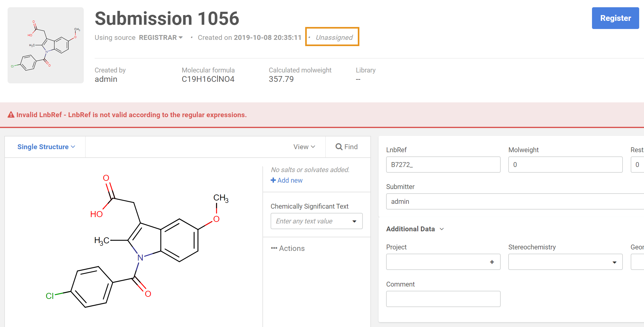Open the Stereochemistry dropdown
Image resolution: width=644 pixels, height=327 pixels.
[x=565, y=262]
